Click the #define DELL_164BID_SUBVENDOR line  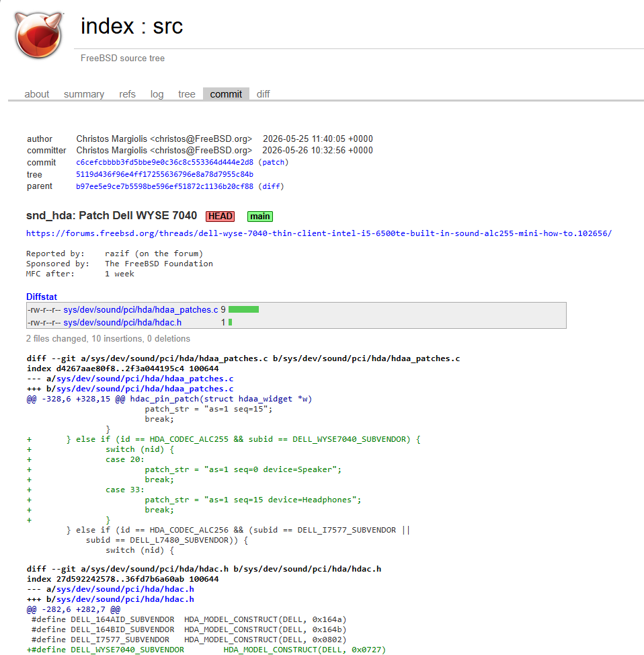tap(189, 629)
